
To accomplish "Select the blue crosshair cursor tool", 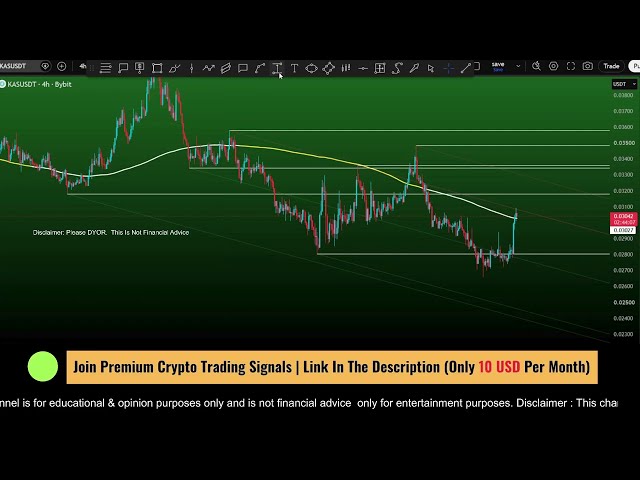I will 449,68.
